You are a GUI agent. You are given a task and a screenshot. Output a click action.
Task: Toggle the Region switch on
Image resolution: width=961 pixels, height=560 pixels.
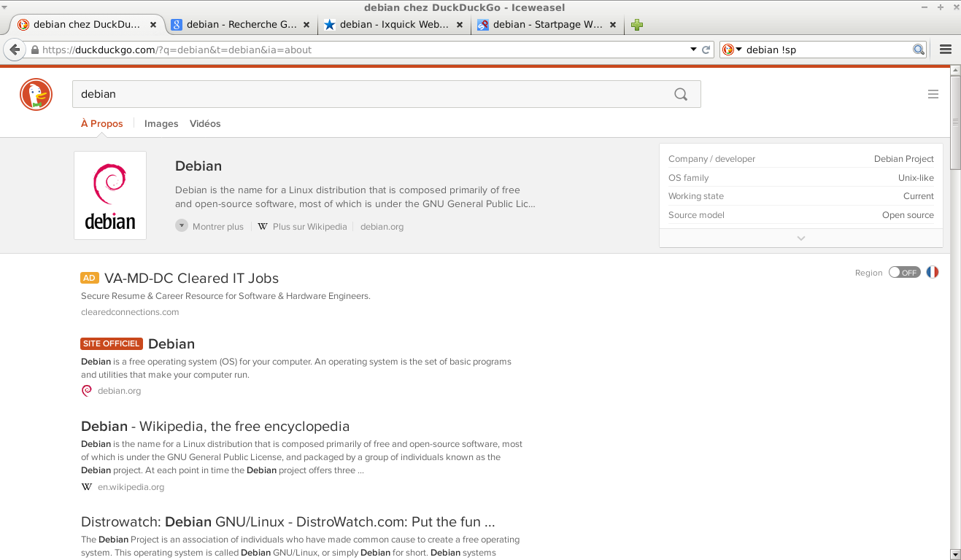point(904,272)
